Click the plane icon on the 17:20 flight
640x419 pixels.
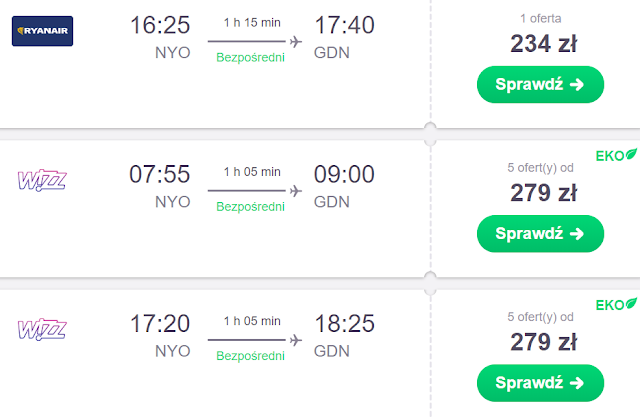295,339
